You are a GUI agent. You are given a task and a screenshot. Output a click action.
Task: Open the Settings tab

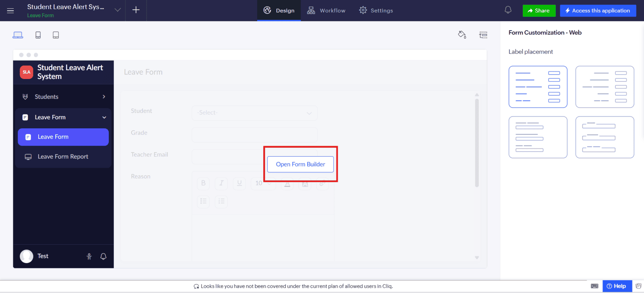tap(376, 10)
